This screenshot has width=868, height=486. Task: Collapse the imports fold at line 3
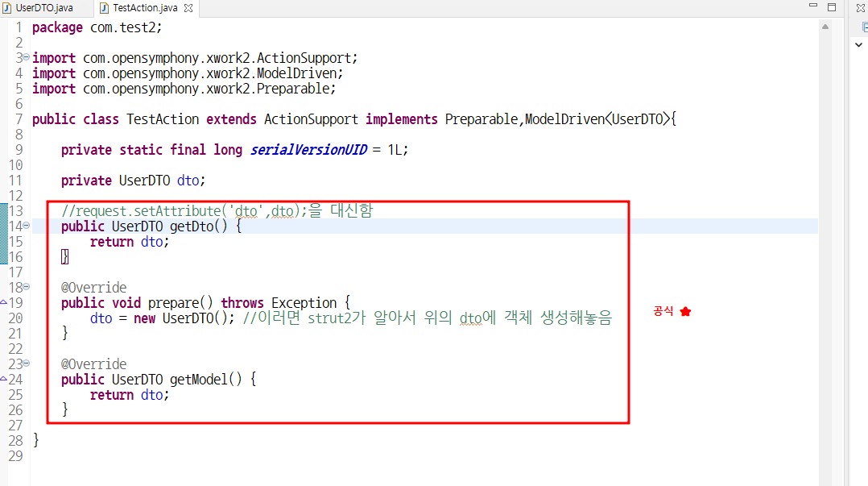coord(26,57)
